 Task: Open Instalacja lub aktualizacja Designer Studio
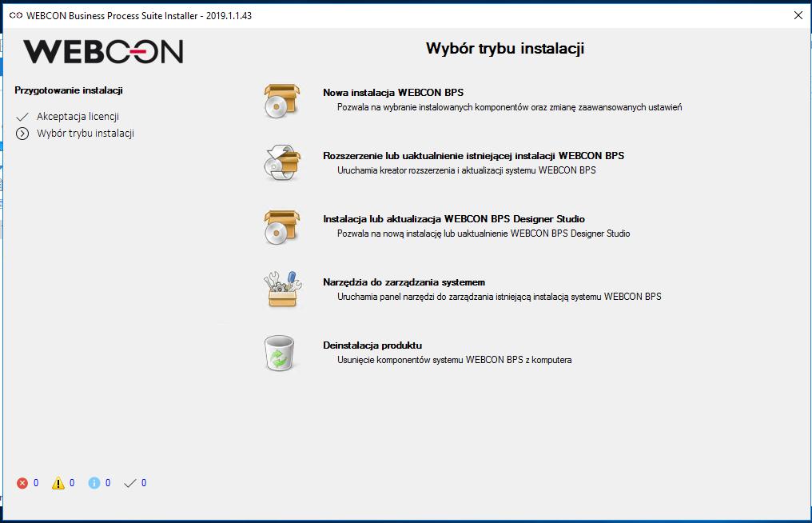pyautogui.click(x=454, y=219)
